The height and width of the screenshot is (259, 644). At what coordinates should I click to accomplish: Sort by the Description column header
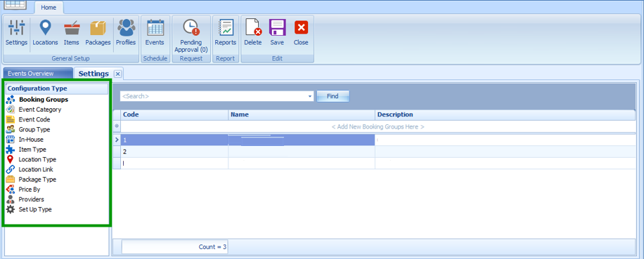[505, 114]
